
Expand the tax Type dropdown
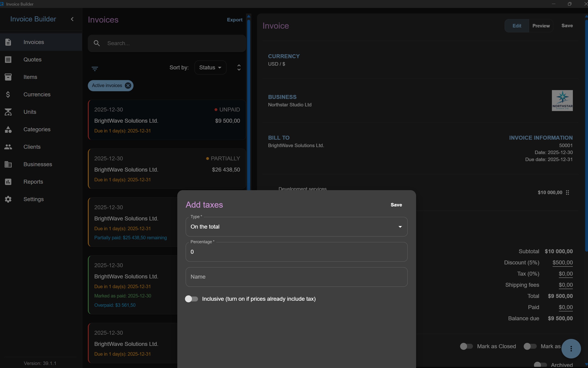(x=296, y=226)
